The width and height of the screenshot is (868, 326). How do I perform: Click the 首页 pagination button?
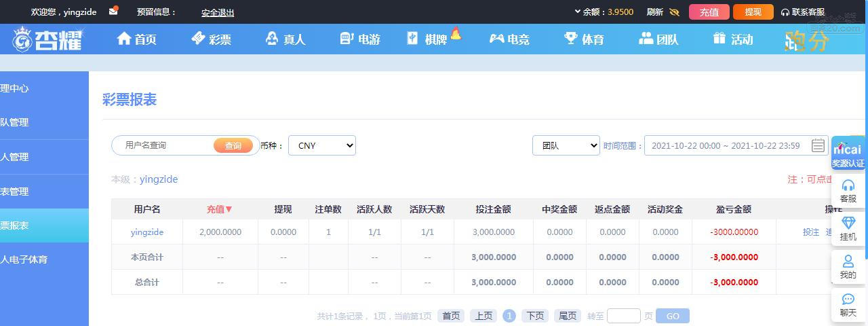point(451,316)
